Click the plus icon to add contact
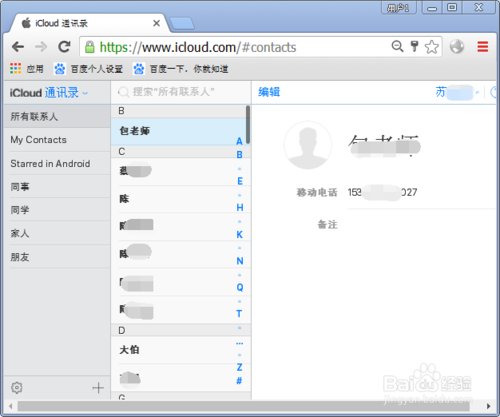Image resolution: width=500 pixels, height=417 pixels. pyautogui.click(x=98, y=388)
